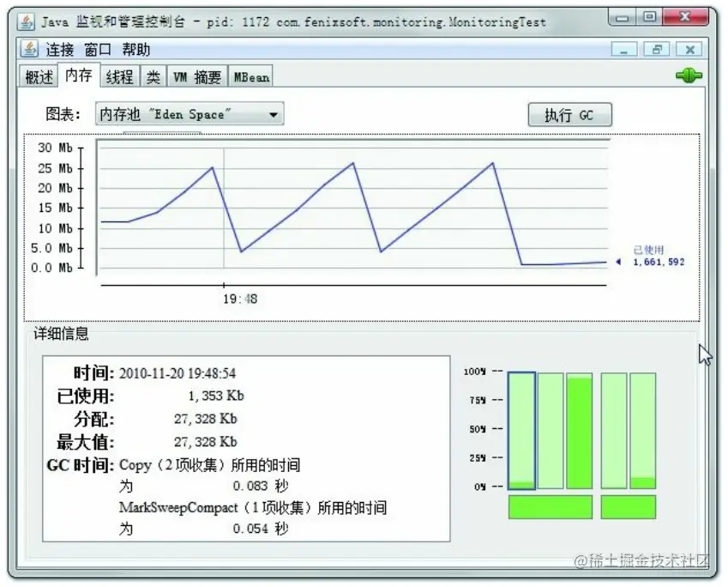Select the 内存 tab
This screenshot has width=728, height=587.
(79, 75)
